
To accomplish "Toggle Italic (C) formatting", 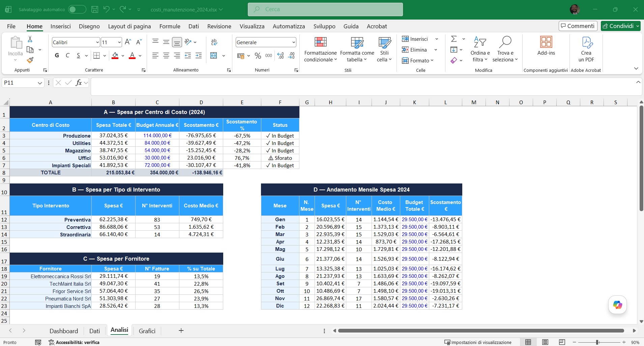I will [x=67, y=56].
